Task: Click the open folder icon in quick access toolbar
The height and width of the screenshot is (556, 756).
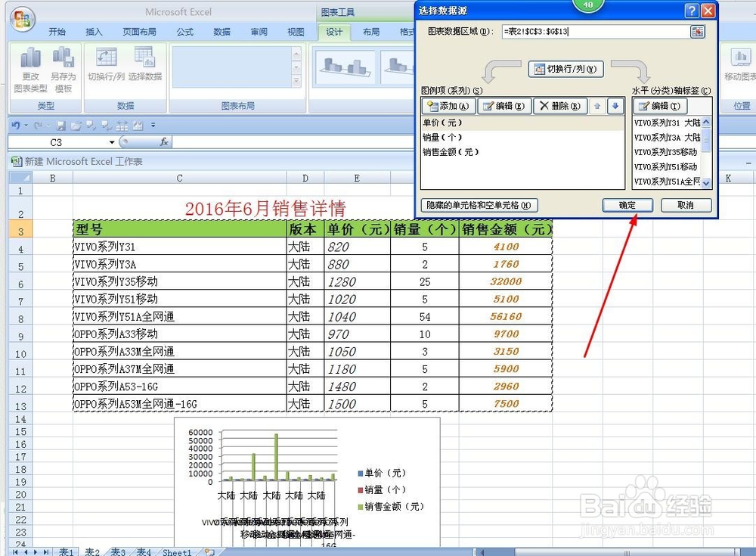Action: click(76, 126)
